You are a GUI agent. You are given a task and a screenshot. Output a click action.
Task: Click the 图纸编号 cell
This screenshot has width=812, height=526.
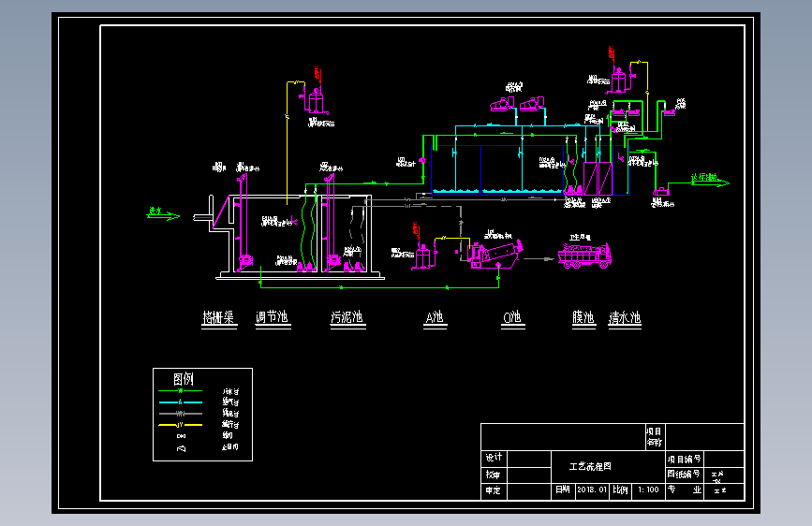(685, 474)
